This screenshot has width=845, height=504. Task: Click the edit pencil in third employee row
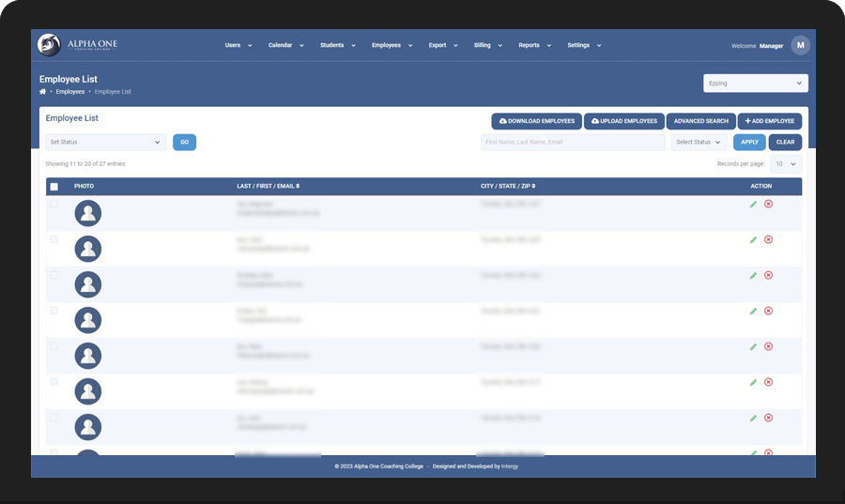pyautogui.click(x=753, y=276)
